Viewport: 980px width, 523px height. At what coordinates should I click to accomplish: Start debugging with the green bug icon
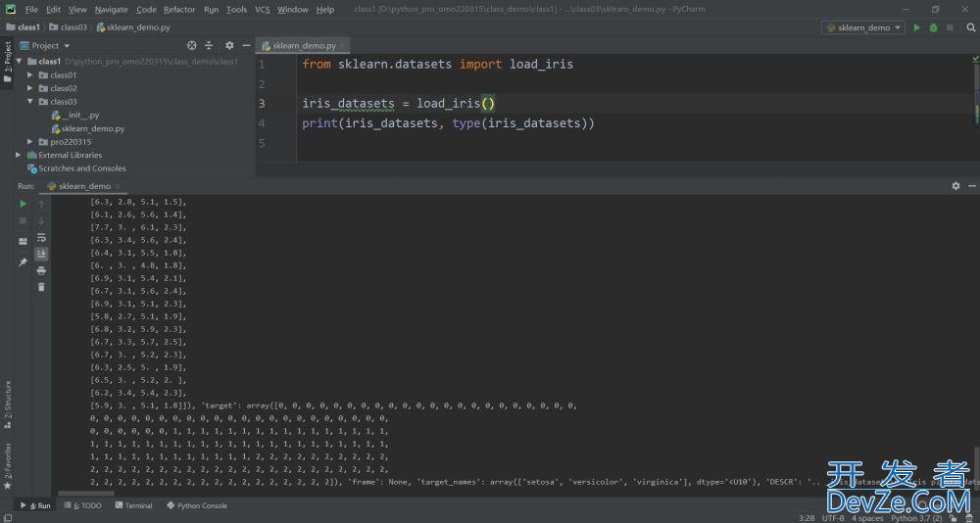click(933, 27)
